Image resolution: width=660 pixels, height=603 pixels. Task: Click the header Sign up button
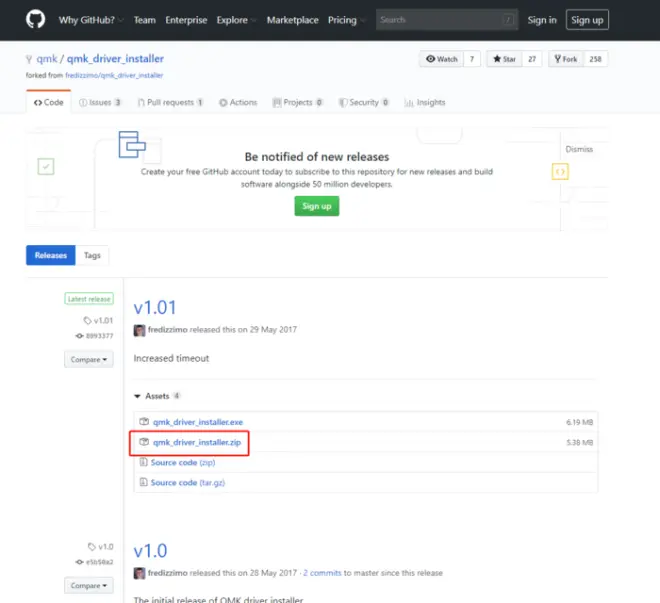click(587, 20)
